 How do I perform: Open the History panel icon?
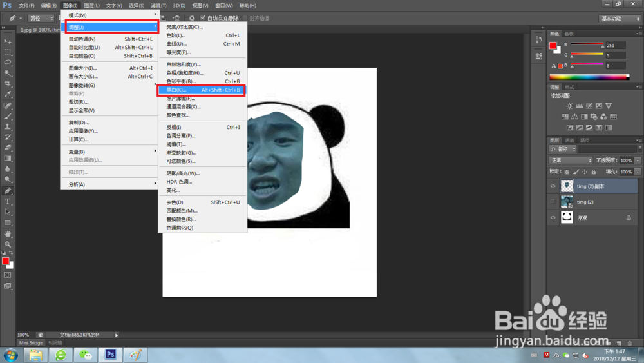point(538,40)
